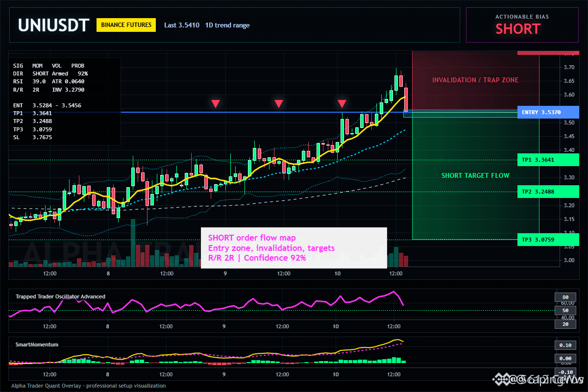Click the green TP3 3.0759 axis tag
Viewport: 588px width, 392px height.
(x=548, y=240)
